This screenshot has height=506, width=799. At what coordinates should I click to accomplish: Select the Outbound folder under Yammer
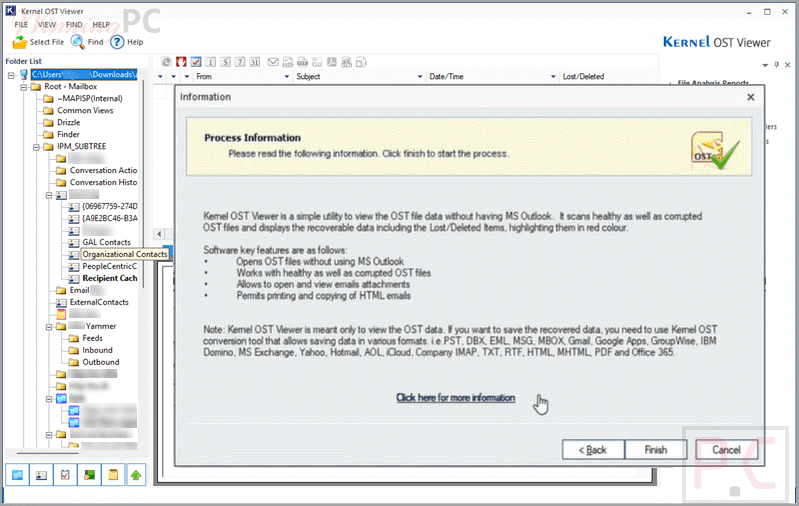[101, 362]
